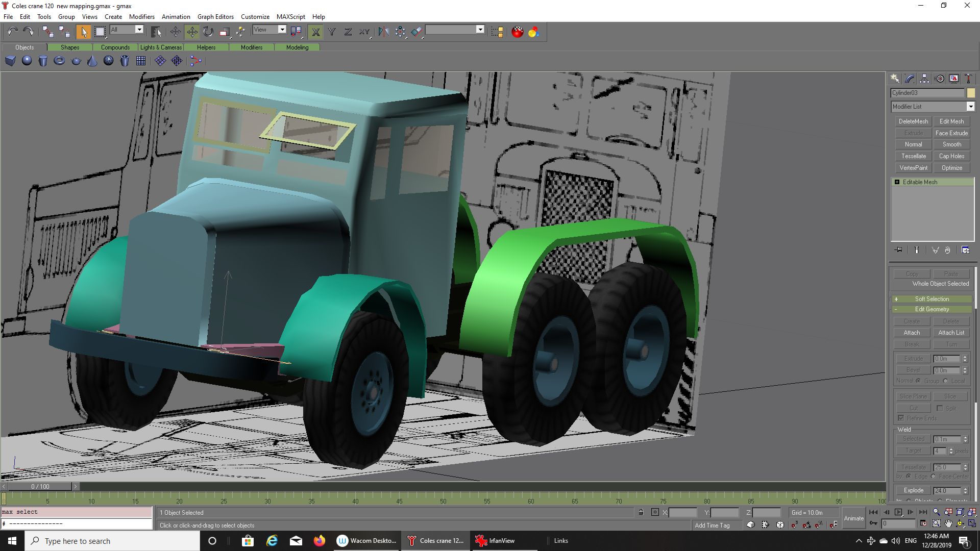980x551 pixels.
Task: Open the Modifier List dropdown
Action: click(970, 107)
